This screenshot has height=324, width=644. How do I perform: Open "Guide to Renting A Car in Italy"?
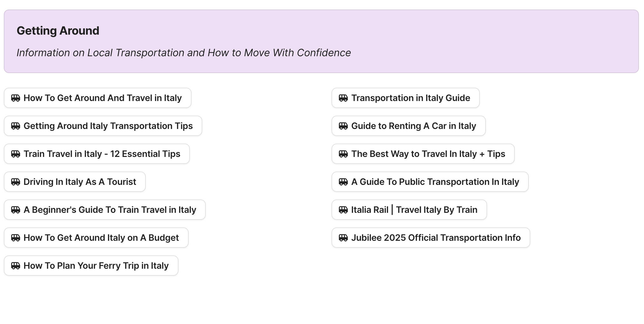click(408, 126)
